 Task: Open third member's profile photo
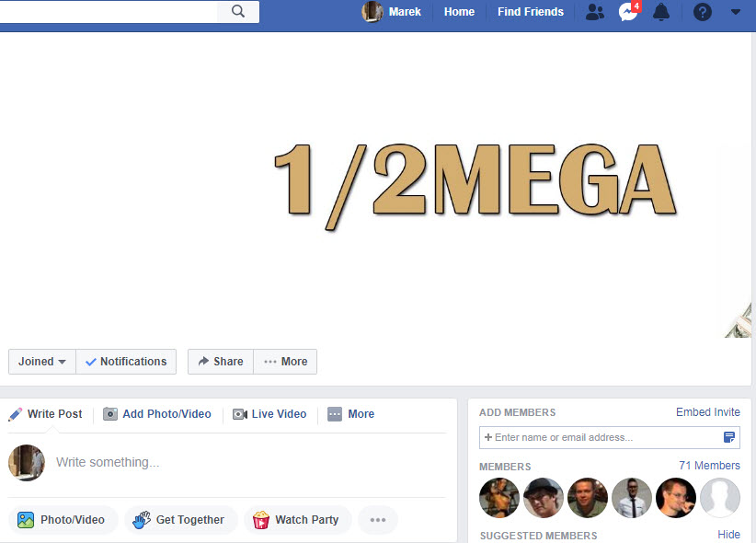coord(588,498)
